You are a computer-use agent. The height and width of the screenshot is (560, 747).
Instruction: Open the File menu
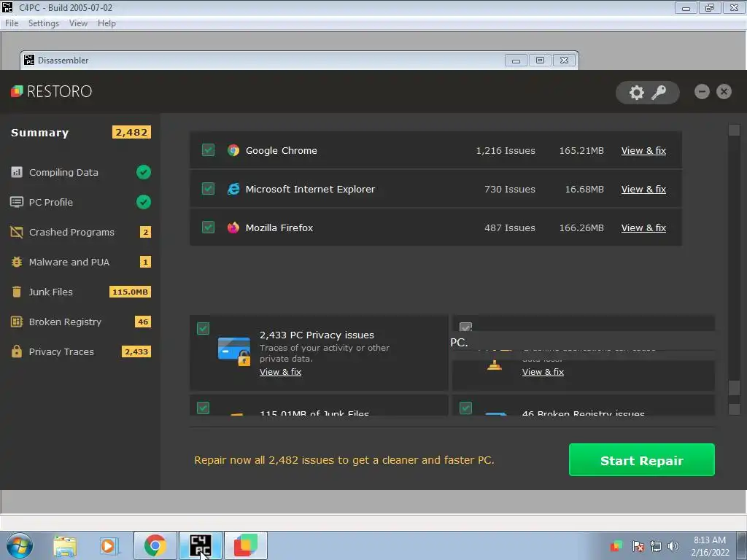[12, 23]
